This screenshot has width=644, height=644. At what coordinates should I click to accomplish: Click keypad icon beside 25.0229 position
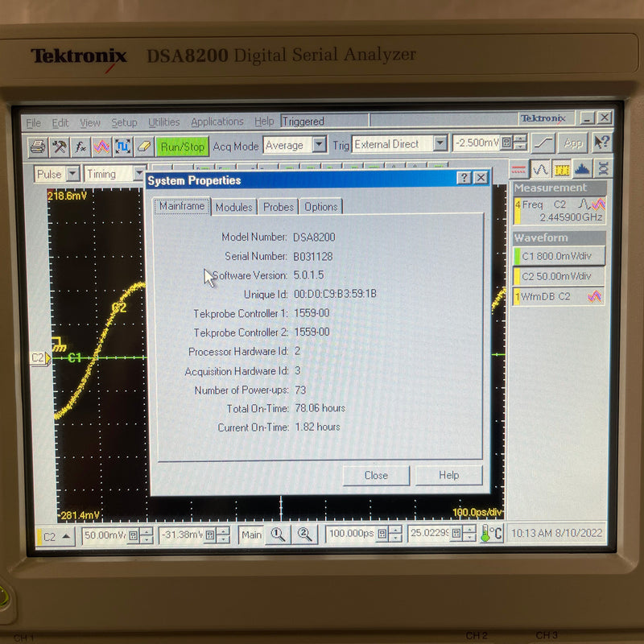456,533
